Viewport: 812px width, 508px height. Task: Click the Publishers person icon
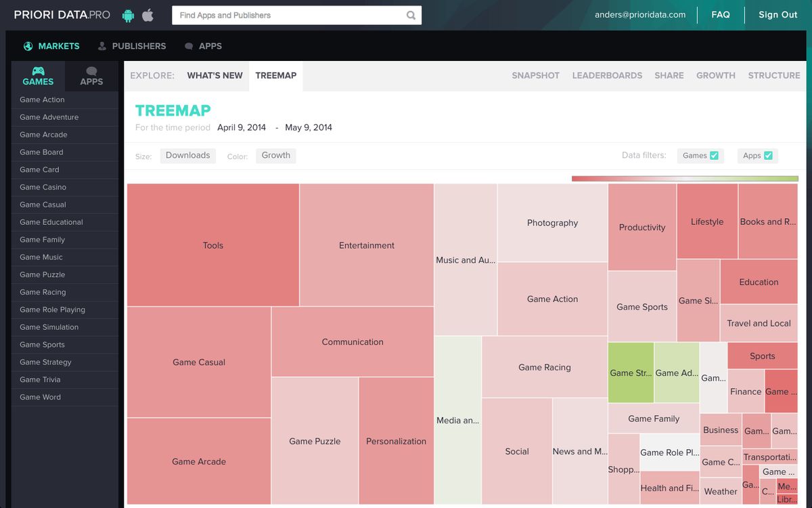tap(102, 46)
